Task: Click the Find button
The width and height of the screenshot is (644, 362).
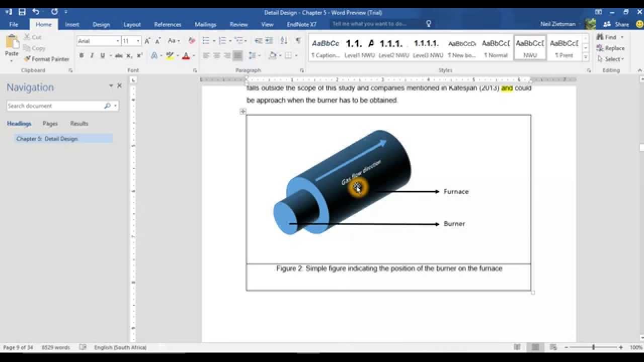Action: (606, 37)
